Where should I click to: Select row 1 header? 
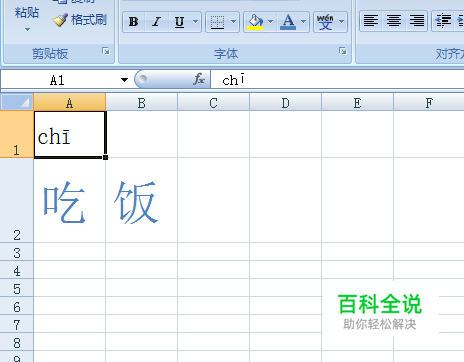point(17,134)
